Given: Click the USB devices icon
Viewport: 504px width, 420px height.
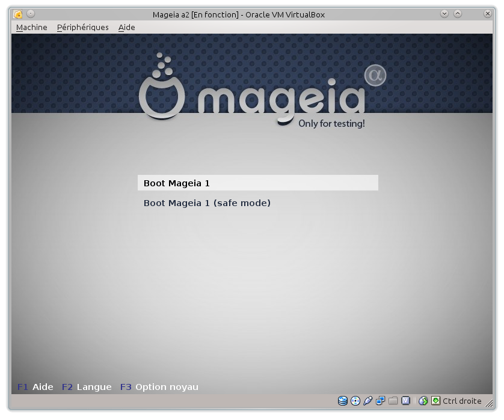Looking at the screenshot, I should 367,401.
